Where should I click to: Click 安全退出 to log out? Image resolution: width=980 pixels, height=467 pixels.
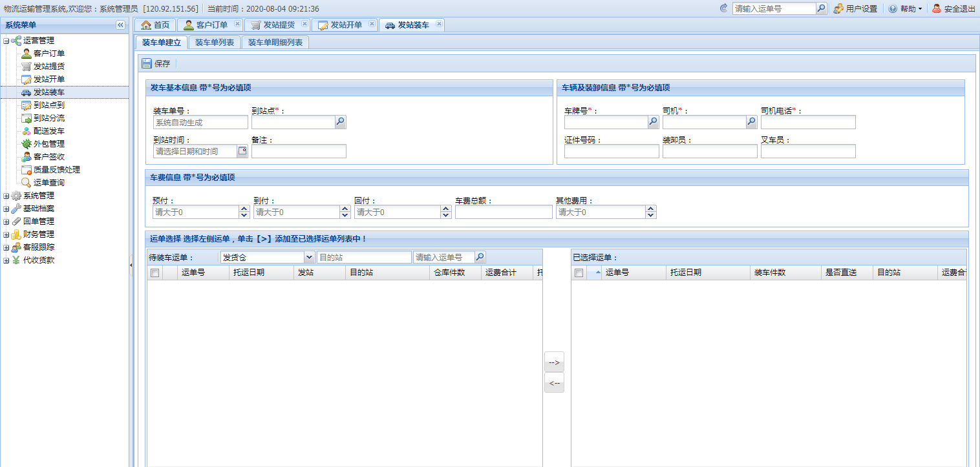tap(953, 9)
